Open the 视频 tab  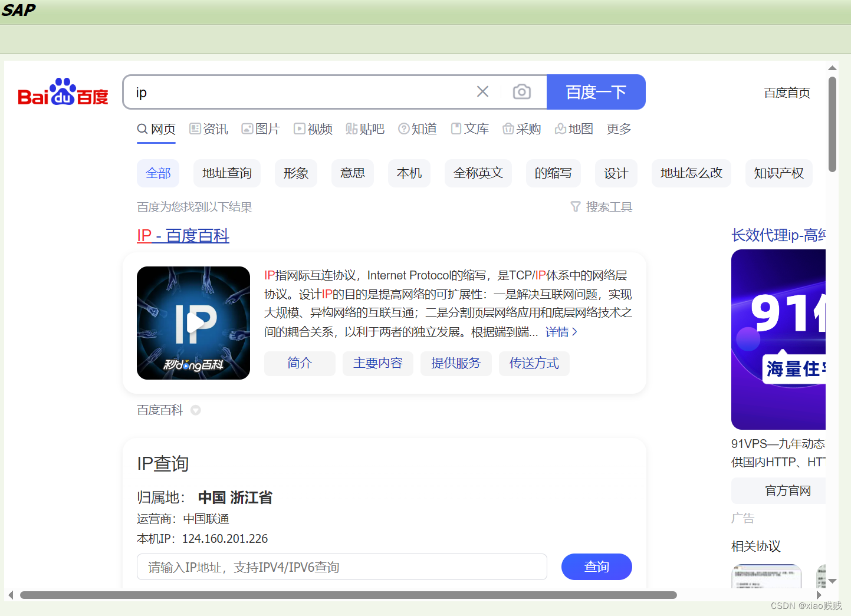[313, 129]
